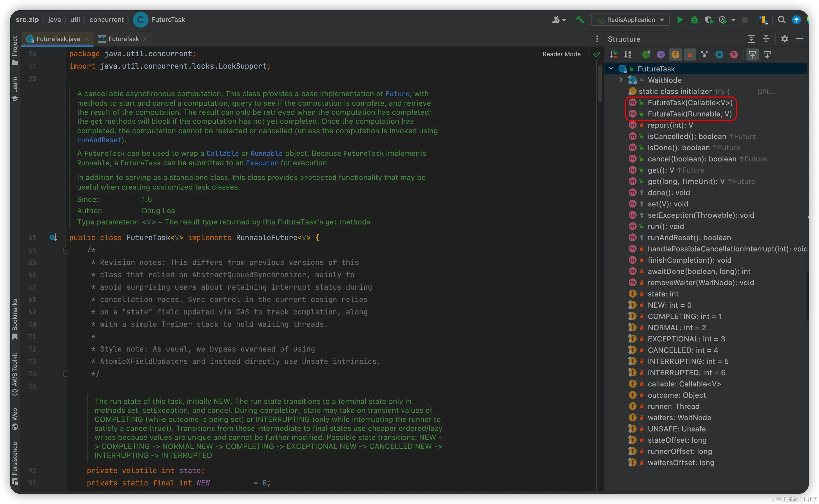Click Collapse All icon in Structure header

(766, 39)
